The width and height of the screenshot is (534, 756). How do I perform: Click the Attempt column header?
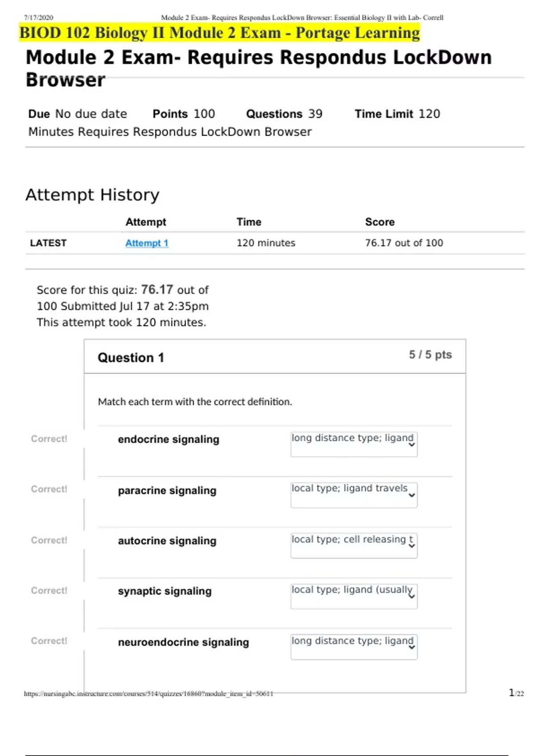point(146,222)
